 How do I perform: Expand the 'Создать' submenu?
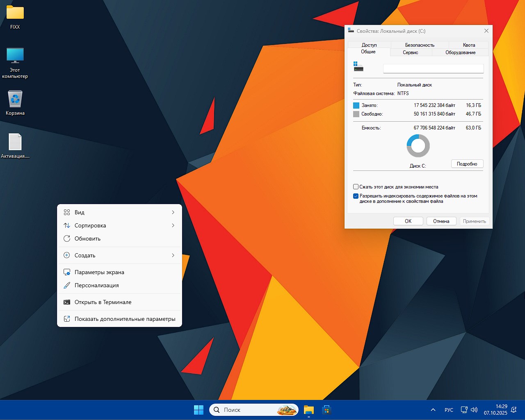click(x=119, y=255)
